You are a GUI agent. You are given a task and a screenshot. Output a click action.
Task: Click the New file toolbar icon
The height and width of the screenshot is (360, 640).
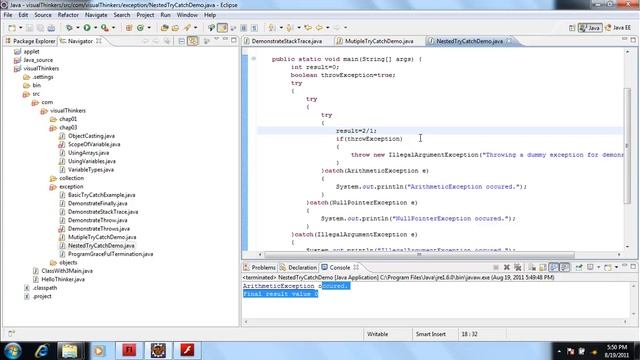tap(12, 28)
